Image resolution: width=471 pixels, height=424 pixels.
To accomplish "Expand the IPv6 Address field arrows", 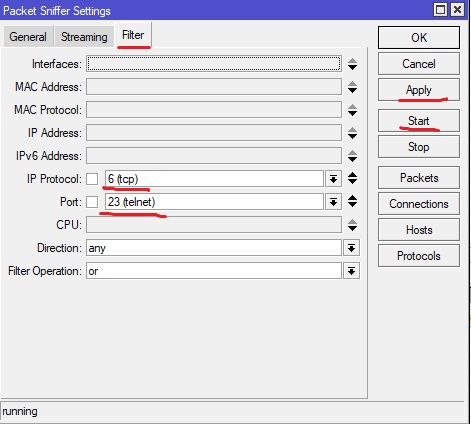I will coord(352,156).
